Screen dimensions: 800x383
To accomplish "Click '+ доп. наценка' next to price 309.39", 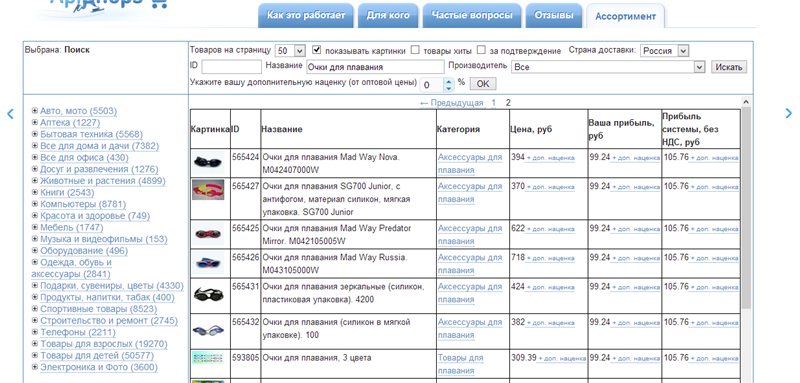I will coord(562,359).
